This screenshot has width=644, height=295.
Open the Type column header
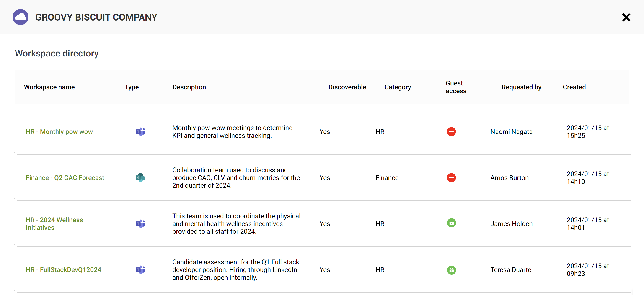point(132,87)
